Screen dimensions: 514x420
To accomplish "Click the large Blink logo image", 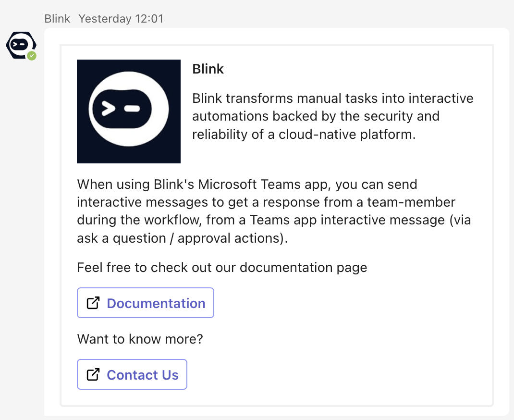I will [129, 111].
